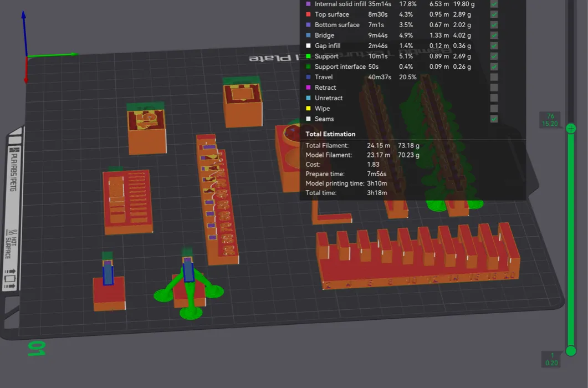
Task: Enable the Travel moves checkbox
Action: coord(494,77)
